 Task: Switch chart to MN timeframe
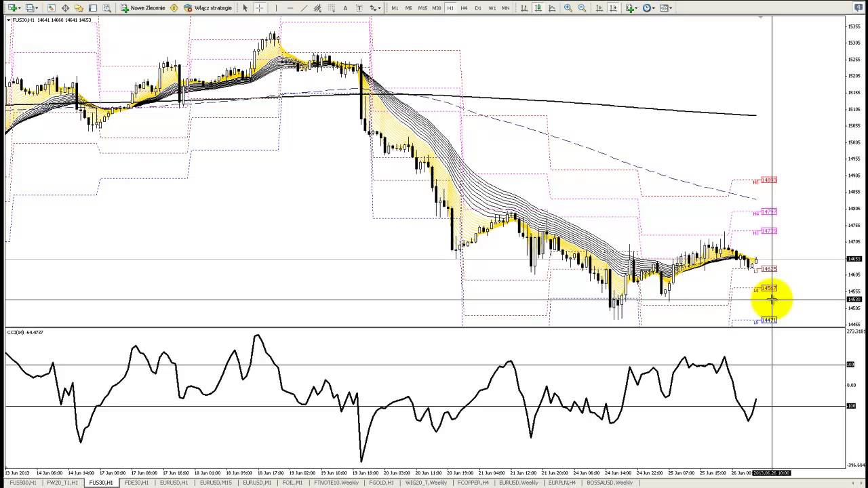[505, 8]
